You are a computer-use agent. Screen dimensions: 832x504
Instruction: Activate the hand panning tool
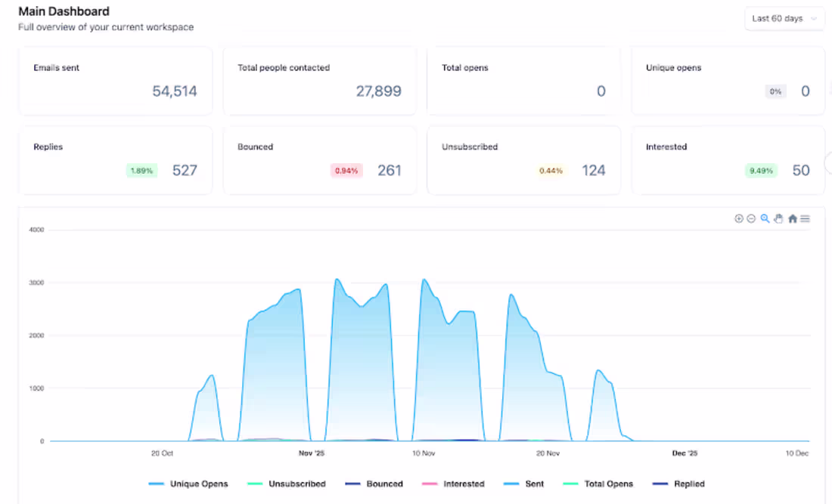tap(778, 218)
